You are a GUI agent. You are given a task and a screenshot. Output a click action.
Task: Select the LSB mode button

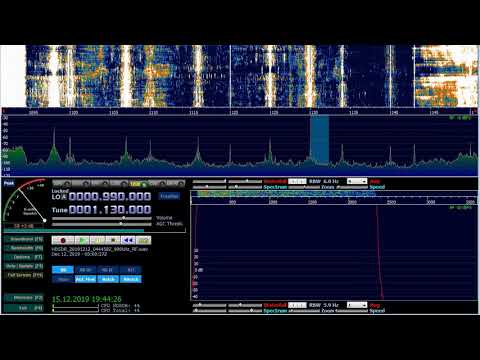[119, 183]
